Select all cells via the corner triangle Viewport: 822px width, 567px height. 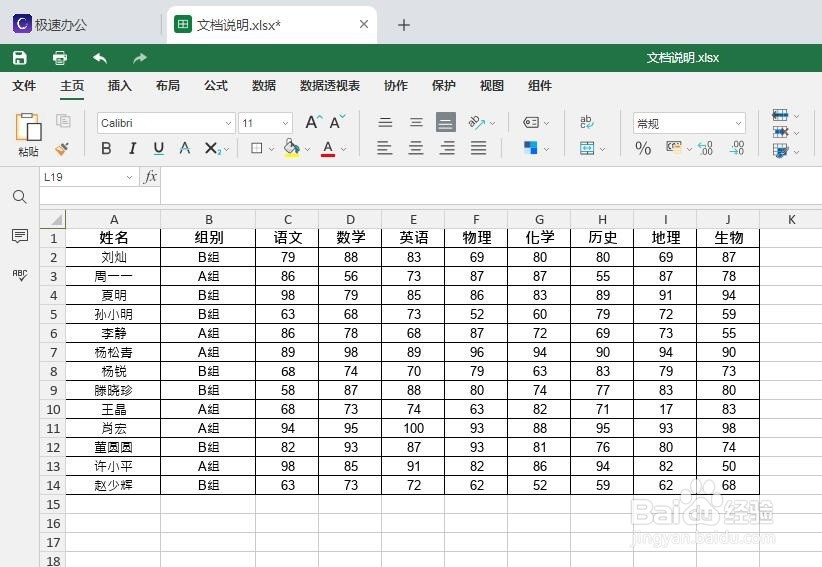[x=52, y=219]
